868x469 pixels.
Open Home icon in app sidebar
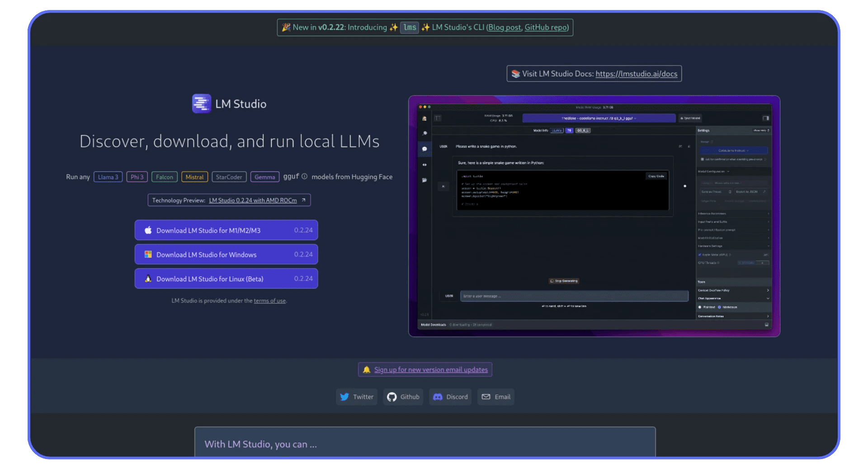[425, 118]
